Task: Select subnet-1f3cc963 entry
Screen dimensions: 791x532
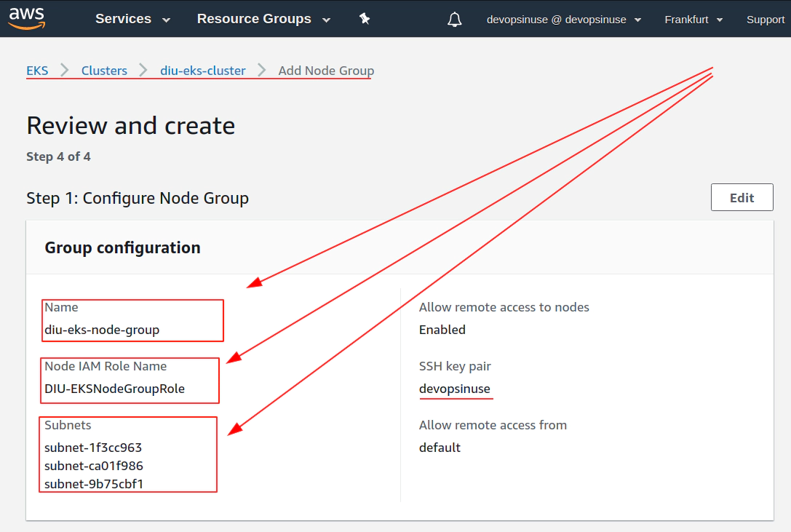Action: [93, 448]
